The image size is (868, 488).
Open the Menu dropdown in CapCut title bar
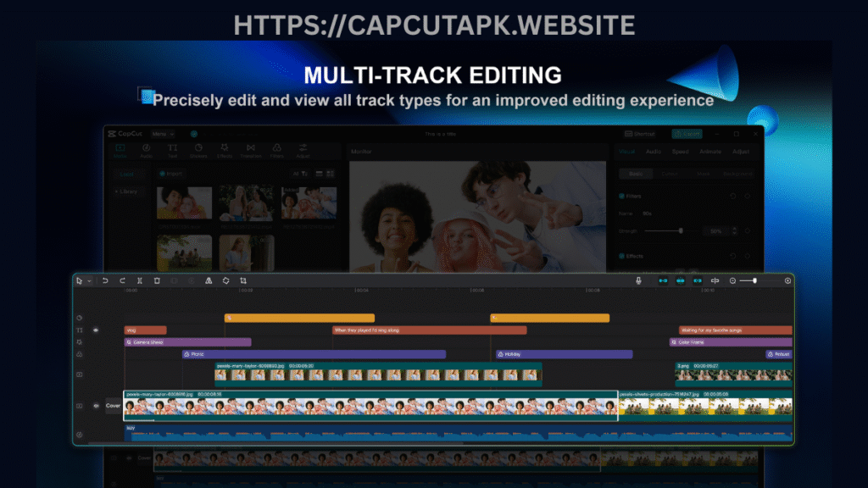coord(163,134)
